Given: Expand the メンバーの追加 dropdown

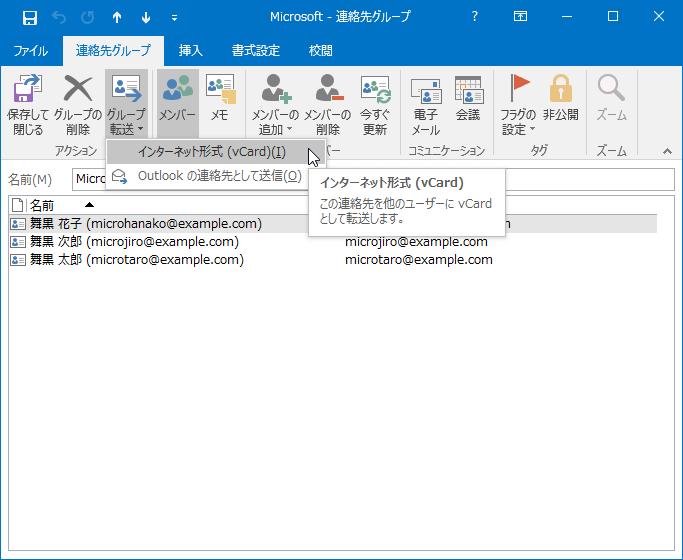Looking at the screenshot, I should (275, 105).
